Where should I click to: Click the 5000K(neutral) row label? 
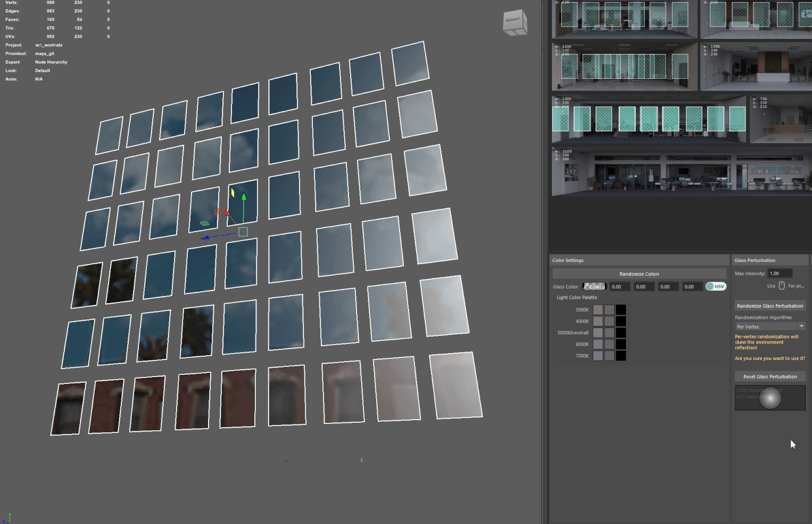[573, 333]
